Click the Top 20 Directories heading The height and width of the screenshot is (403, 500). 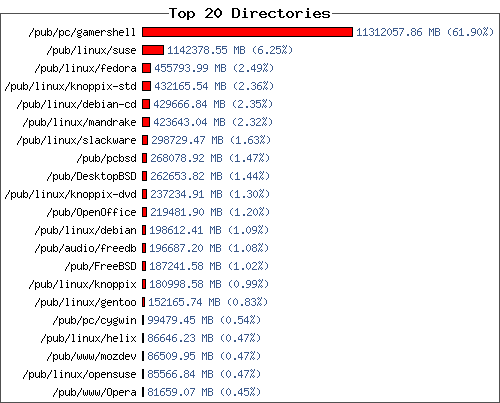pyautogui.click(x=250, y=13)
